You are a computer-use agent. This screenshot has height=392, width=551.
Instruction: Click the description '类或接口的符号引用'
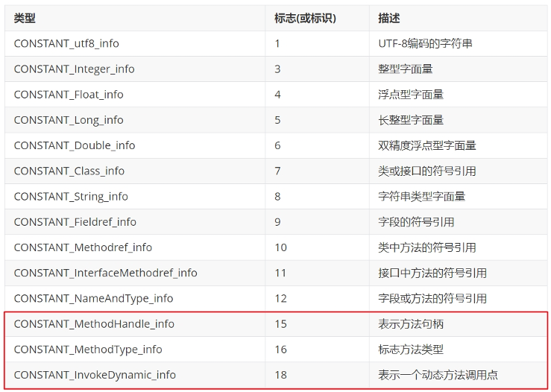pos(427,171)
